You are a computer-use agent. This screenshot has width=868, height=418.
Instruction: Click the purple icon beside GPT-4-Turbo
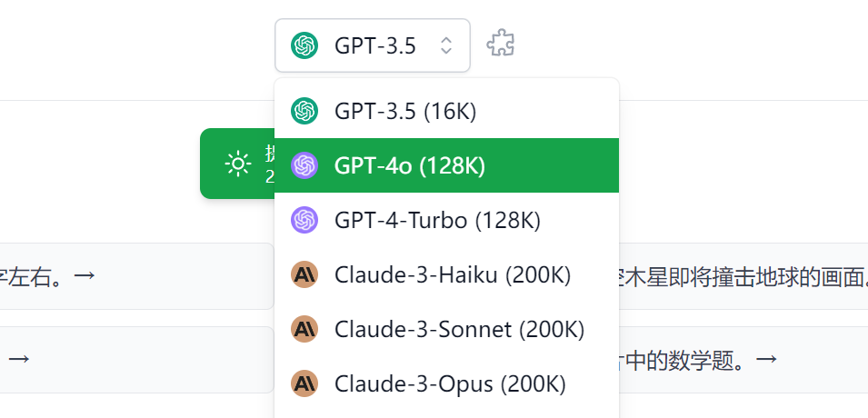pyautogui.click(x=304, y=220)
